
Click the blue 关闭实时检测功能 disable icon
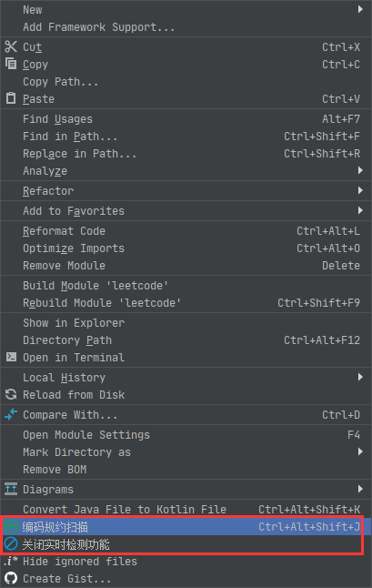pos(11,543)
